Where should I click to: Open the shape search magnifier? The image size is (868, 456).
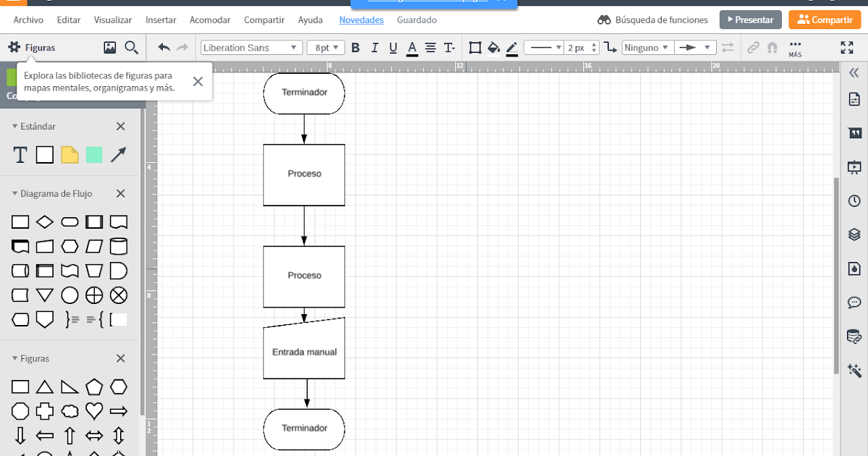click(x=132, y=47)
